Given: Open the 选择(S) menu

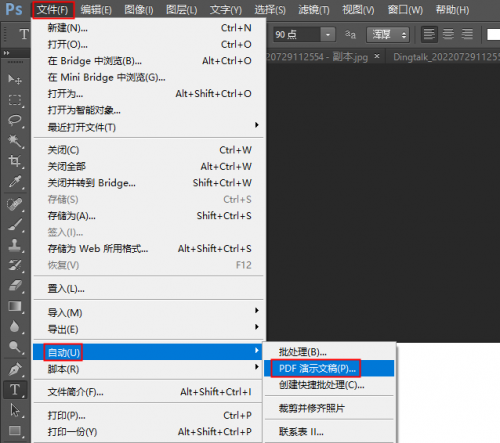Looking at the screenshot, I should [270, 10].
